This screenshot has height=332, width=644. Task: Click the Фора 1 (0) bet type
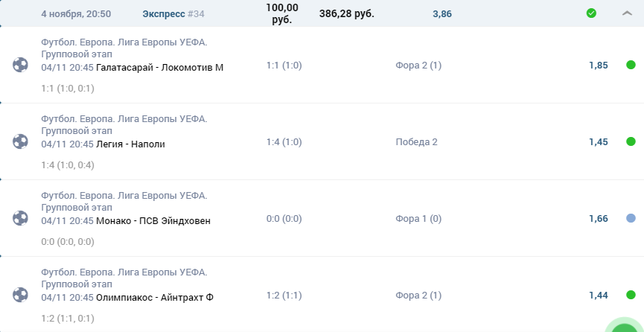[418, 219]
